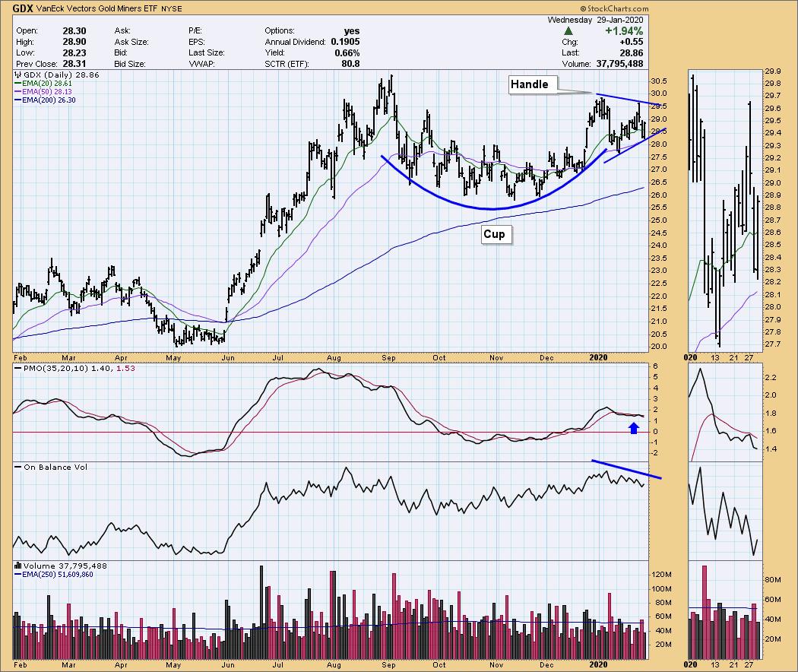Click the Bid Size label
798x672 pixels.
(x=130, y=64)
